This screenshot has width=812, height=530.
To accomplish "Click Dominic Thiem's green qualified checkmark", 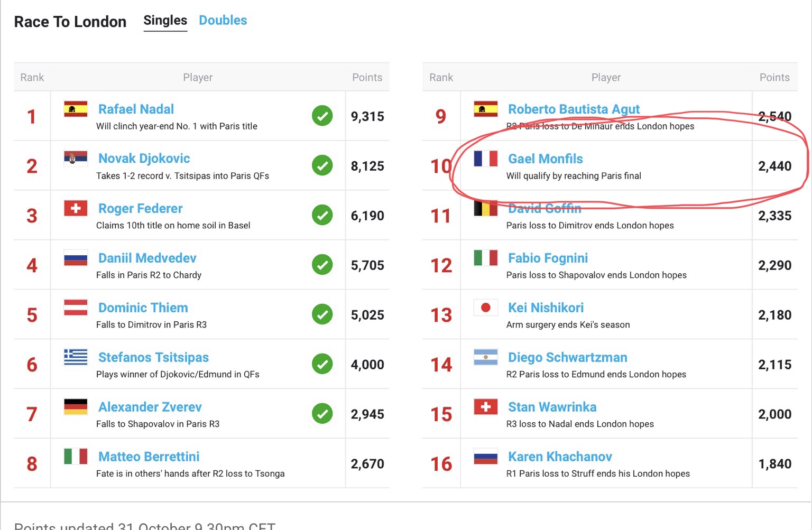I will pos(322,314).
